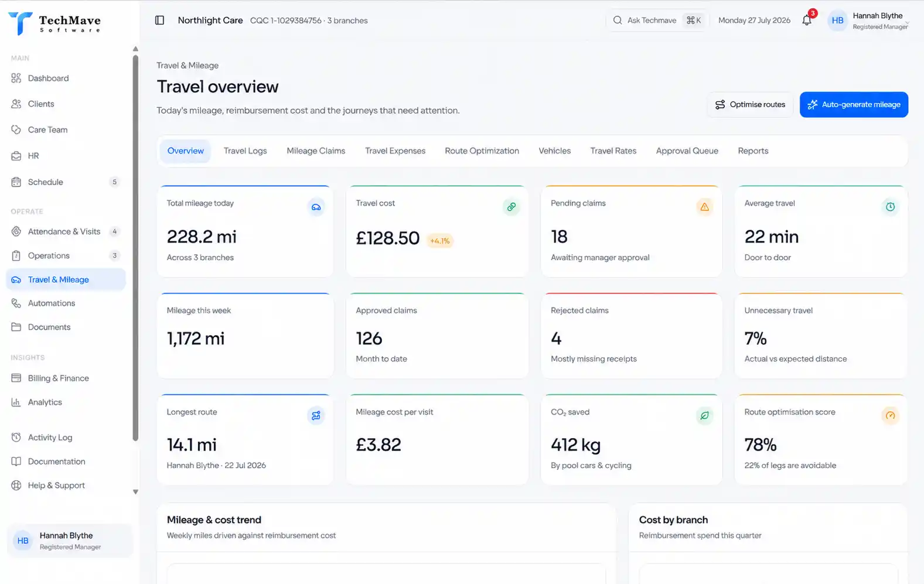Open Schedule in the sidebar
The width and height of the screenshot is (924, 584).
click(x=66, y=182)
